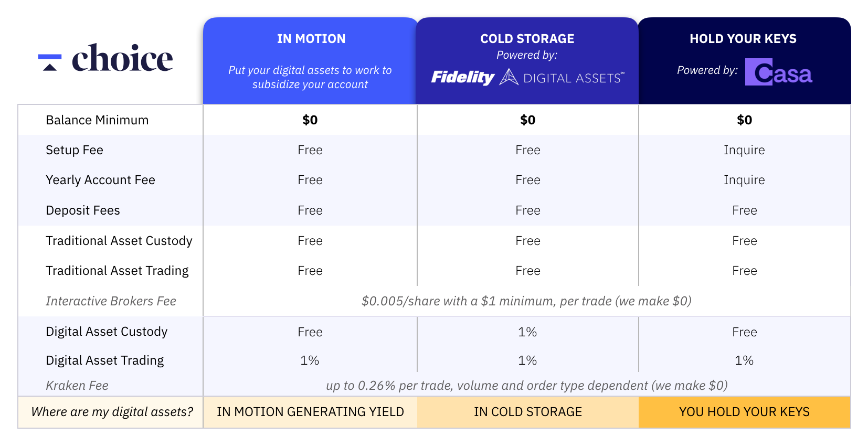Click the Traditional Asset Custody row label
The height and width of the screenshot is (446, 868).
tap(119, 241)
